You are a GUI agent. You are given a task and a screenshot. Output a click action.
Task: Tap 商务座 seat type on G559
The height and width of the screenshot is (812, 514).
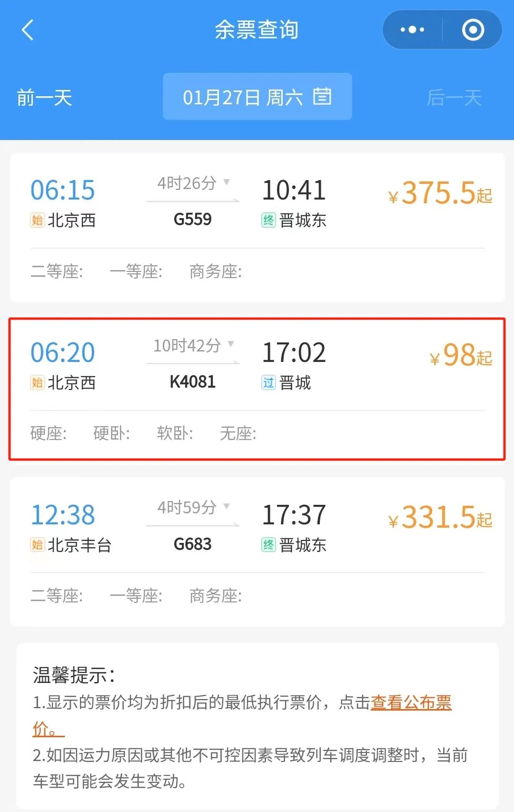pos(216,271)
